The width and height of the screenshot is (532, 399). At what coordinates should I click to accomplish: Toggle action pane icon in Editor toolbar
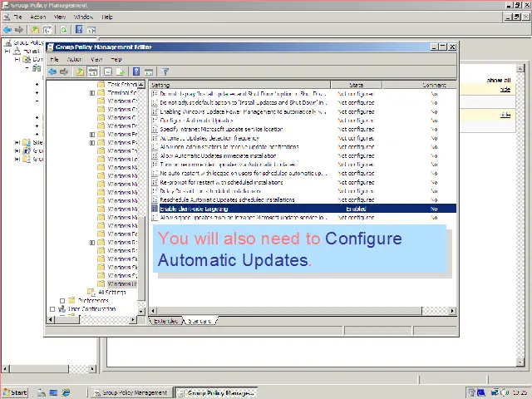pos(149,71)
